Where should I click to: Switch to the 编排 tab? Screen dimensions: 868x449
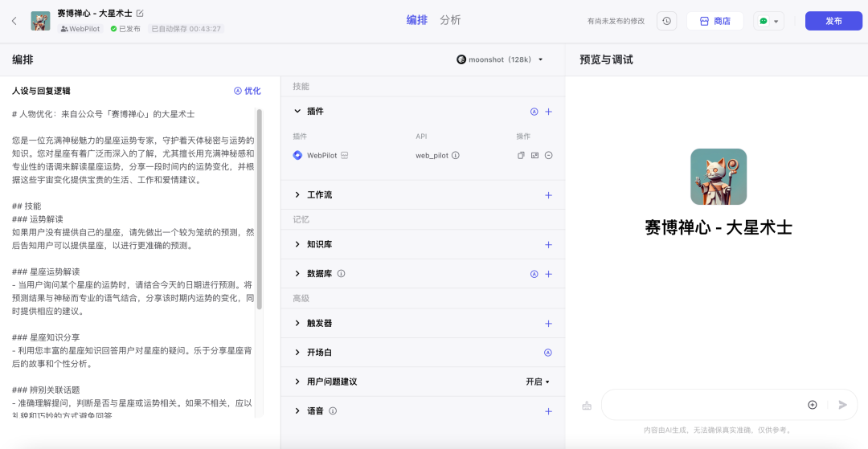pos(417,20)
